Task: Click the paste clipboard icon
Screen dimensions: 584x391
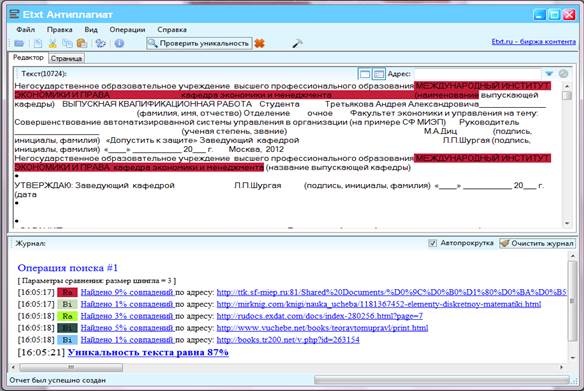Action: 82,44
